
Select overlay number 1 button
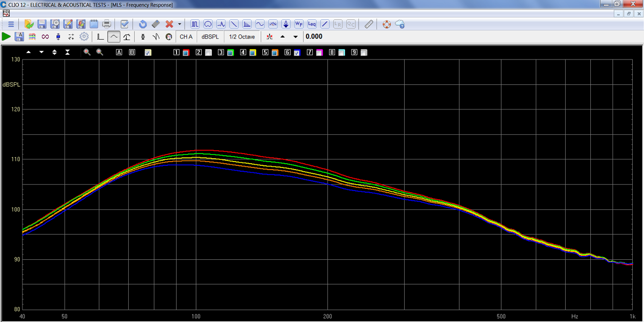pyautogui.click(x=176, y=52)
